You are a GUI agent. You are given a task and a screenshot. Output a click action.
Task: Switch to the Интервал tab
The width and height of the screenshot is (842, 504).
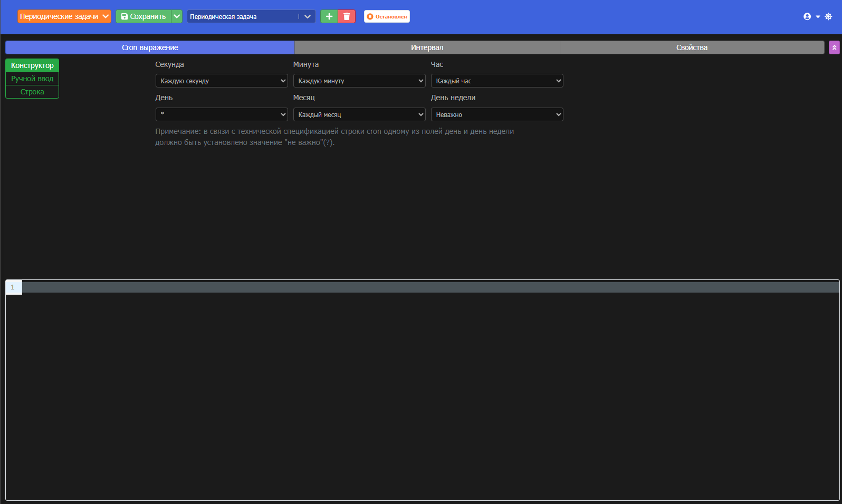pyautogui.click(x=427, y=47)
